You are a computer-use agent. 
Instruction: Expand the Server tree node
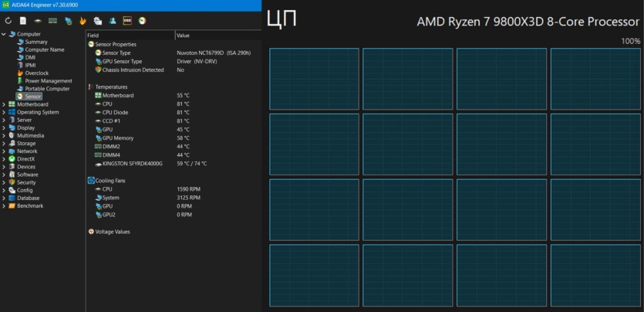click(x=4, y=120)
